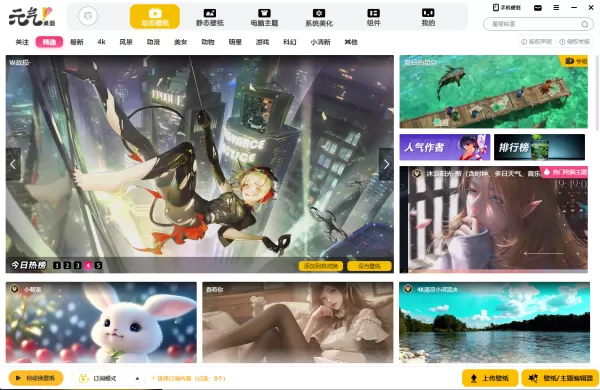Select the 游戏 category
Viewport: 600px width, 390px height.
262,42
